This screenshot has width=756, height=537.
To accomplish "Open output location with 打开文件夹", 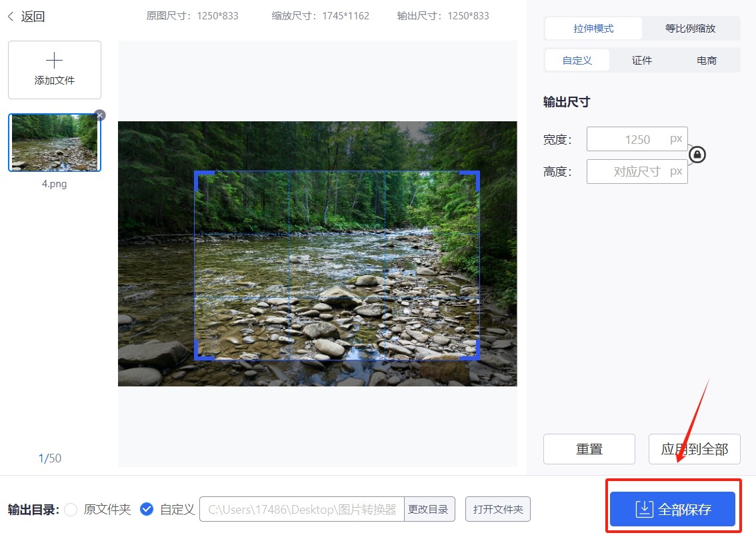I will click(498, 510).
